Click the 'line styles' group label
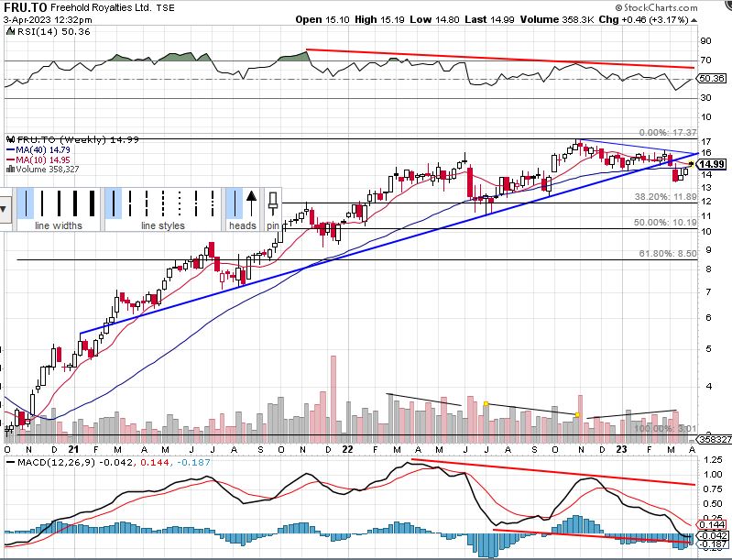 [163, 225]
